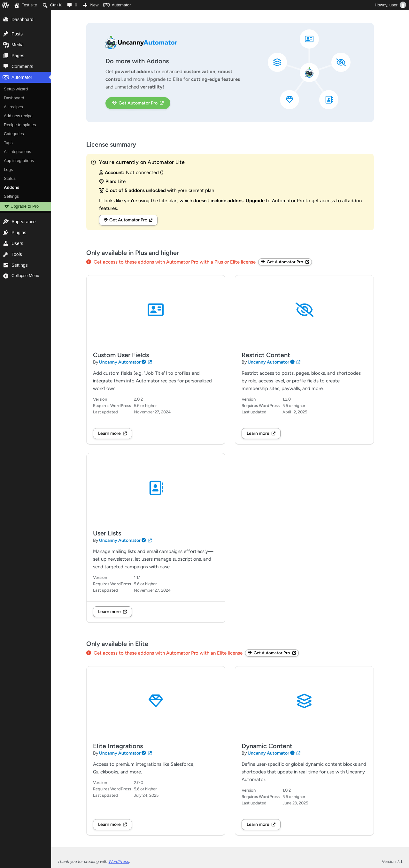
Task: Open All recipes submenu item
Action: click(x=26, y=107)
